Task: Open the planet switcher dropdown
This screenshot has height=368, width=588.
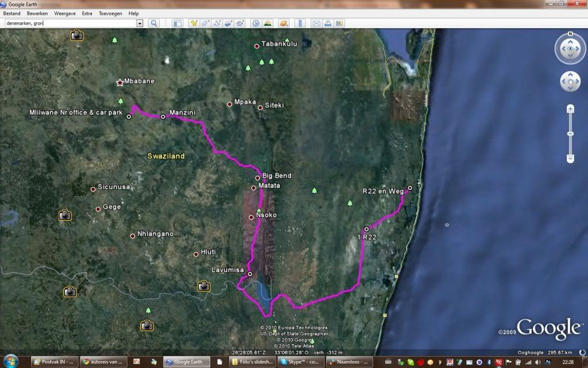Action: [284, 24]
